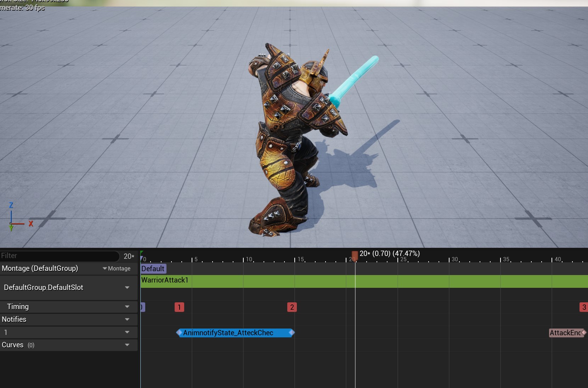Click the red playhead scrubber handle
This screenshot has height=388, width=588.
(355, 255)
